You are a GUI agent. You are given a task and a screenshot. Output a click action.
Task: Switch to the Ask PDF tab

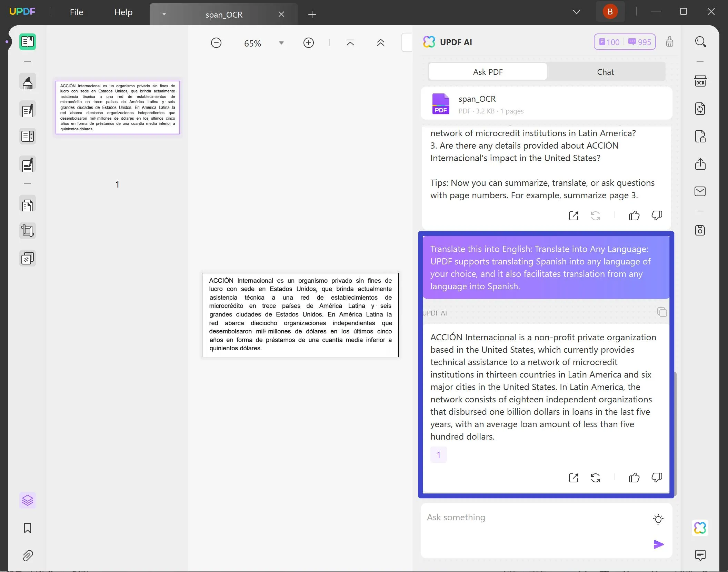(488, 71)
